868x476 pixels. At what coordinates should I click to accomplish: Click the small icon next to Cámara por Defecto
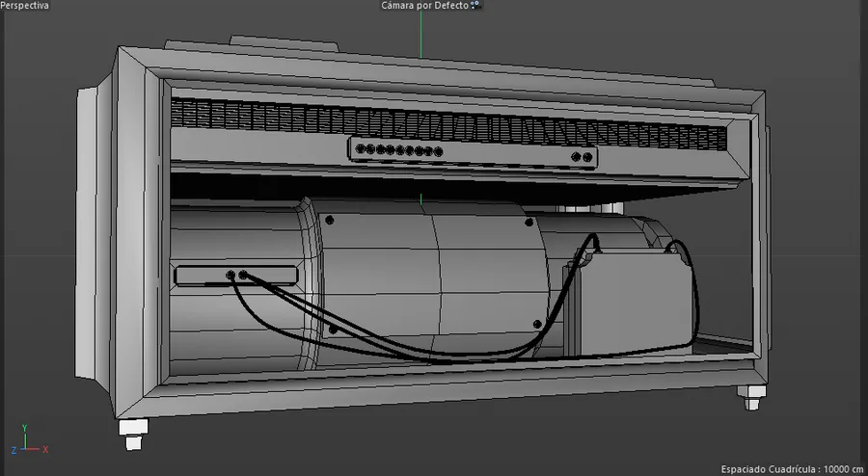[x=475, y=5]
